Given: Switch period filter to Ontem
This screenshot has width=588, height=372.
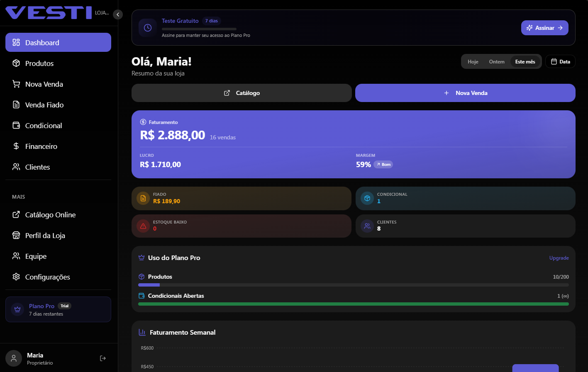Looking at the screenshot, I should (496, 62).
